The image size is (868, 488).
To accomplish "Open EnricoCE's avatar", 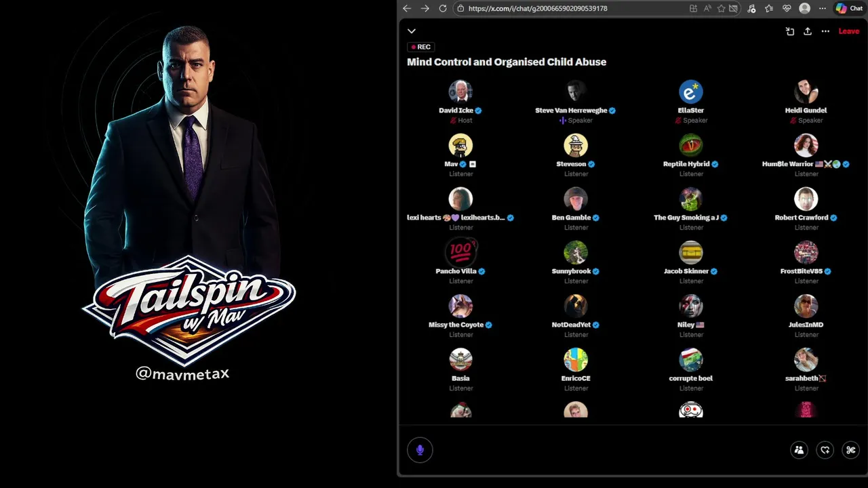I will click(x=576, y=359).
